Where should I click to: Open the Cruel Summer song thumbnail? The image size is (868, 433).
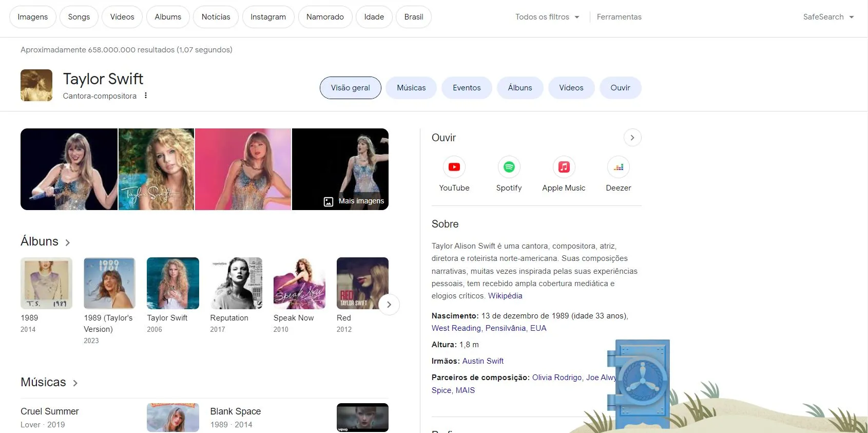coord(173,417)
